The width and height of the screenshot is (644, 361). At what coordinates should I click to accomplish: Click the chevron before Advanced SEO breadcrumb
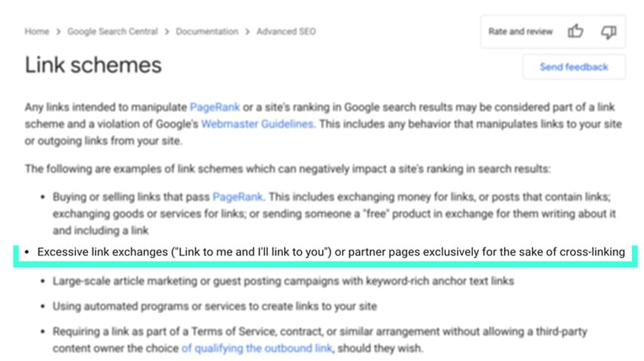247,32
